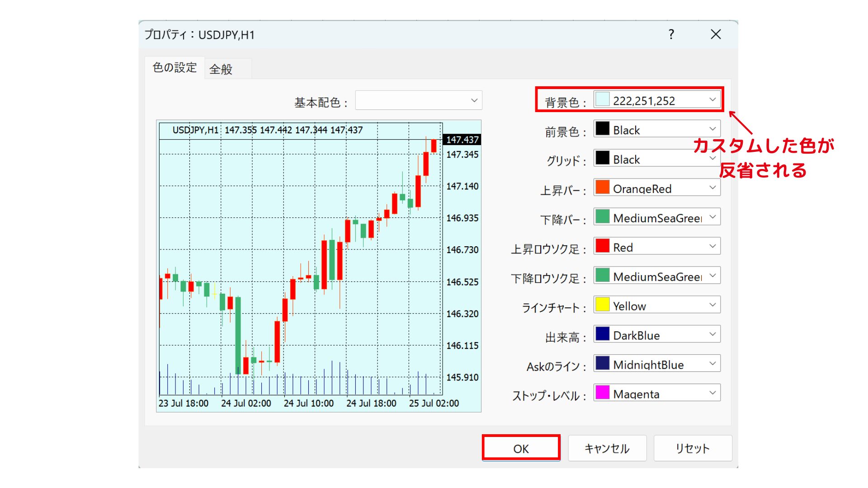Image resolution: width=868 pixels, height=488 pixels.
Task: Click the help question mark icon
Action: click(x=671, y=34)
